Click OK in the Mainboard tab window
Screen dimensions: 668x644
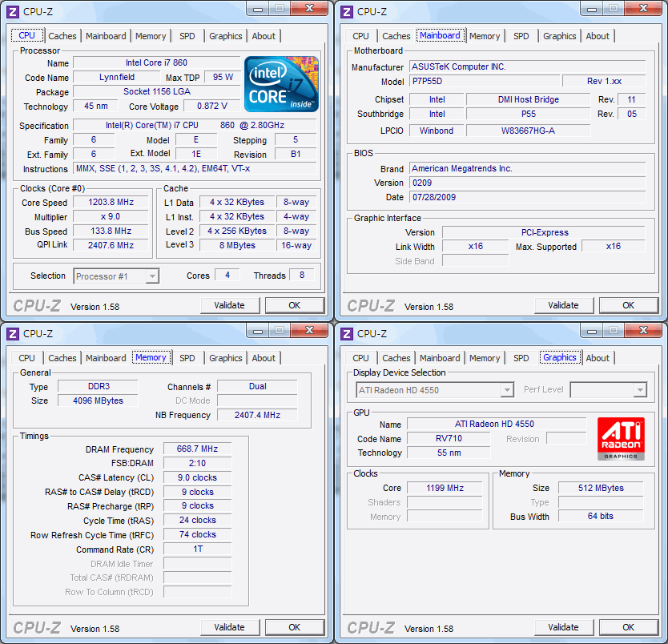tap(629, 305)
